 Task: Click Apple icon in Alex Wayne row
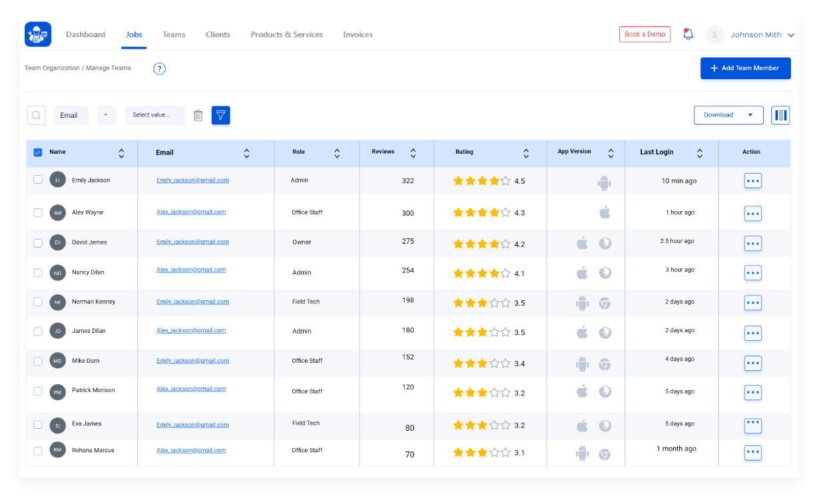click(605, 212)
